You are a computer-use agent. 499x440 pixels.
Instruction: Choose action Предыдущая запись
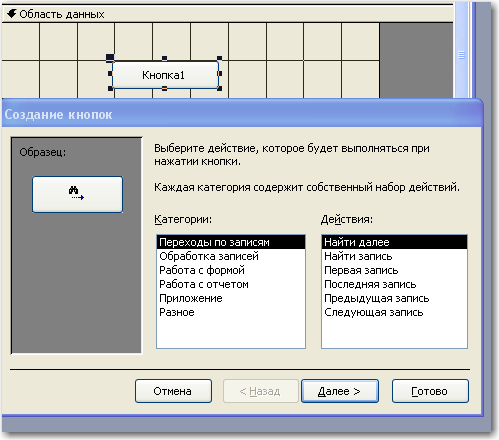tap(394, 298)
